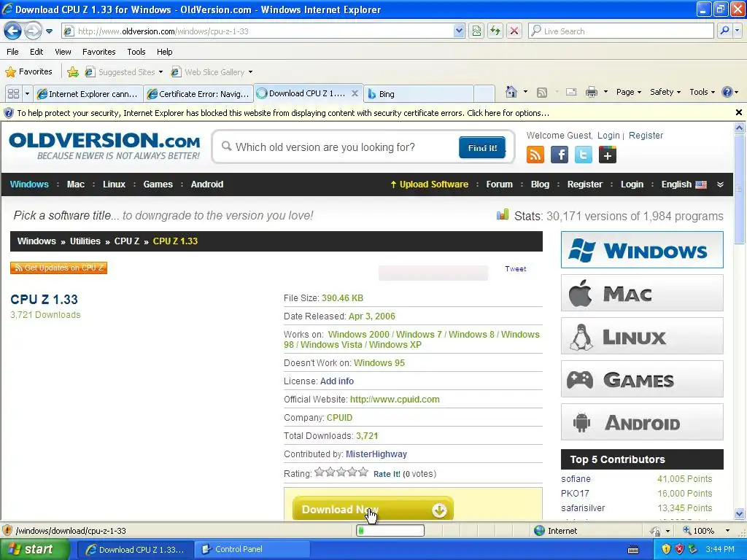Open Suggested Sites dropdown

(x=124, y=72)
